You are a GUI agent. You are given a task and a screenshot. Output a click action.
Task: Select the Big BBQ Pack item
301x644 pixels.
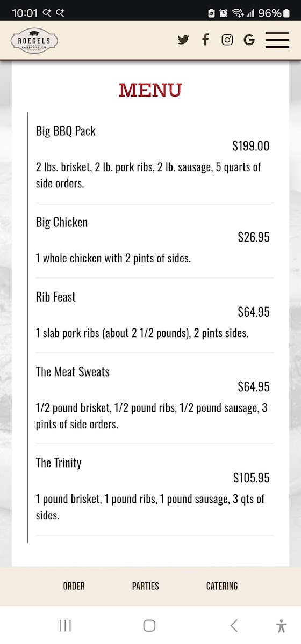pyautogui.click(x=66, y=131)
